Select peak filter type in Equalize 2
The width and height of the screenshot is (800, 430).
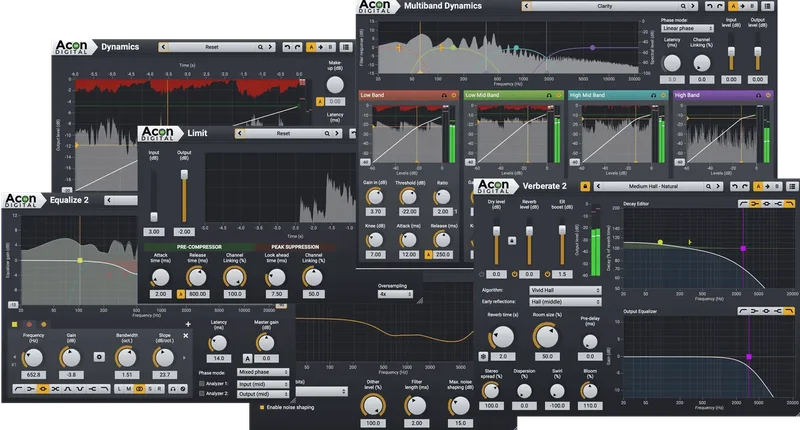tap(43, 389)
